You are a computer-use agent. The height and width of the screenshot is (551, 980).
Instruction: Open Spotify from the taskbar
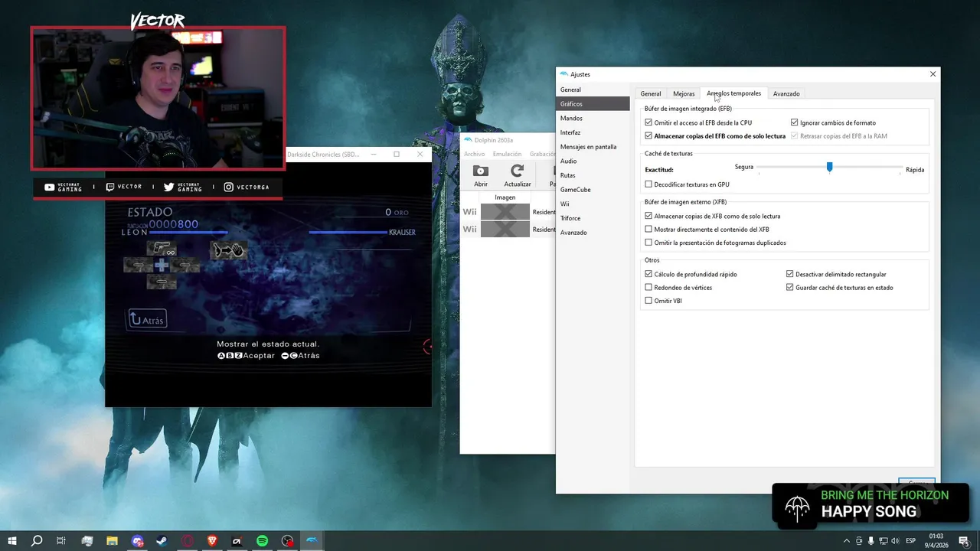(262, 541)
